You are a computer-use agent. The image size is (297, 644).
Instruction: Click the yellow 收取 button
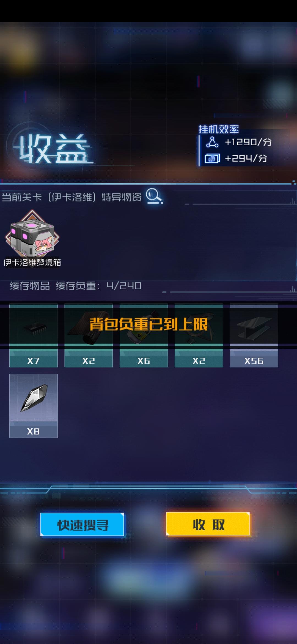click(x=208, y=524)
